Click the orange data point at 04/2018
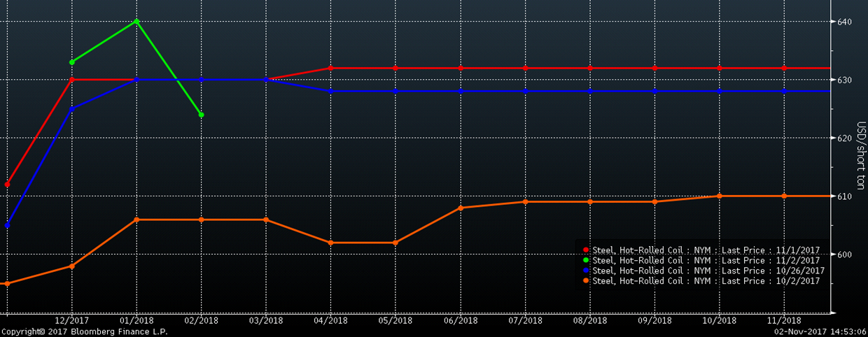 click(x=331, y=243)
